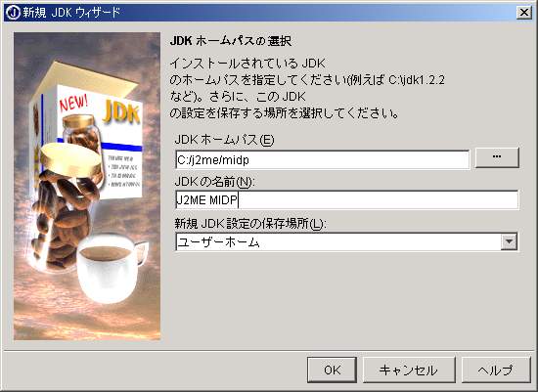Screen dimensions: 538x392
Task: Click the instruction paragraph text
Action: (307, 89)
